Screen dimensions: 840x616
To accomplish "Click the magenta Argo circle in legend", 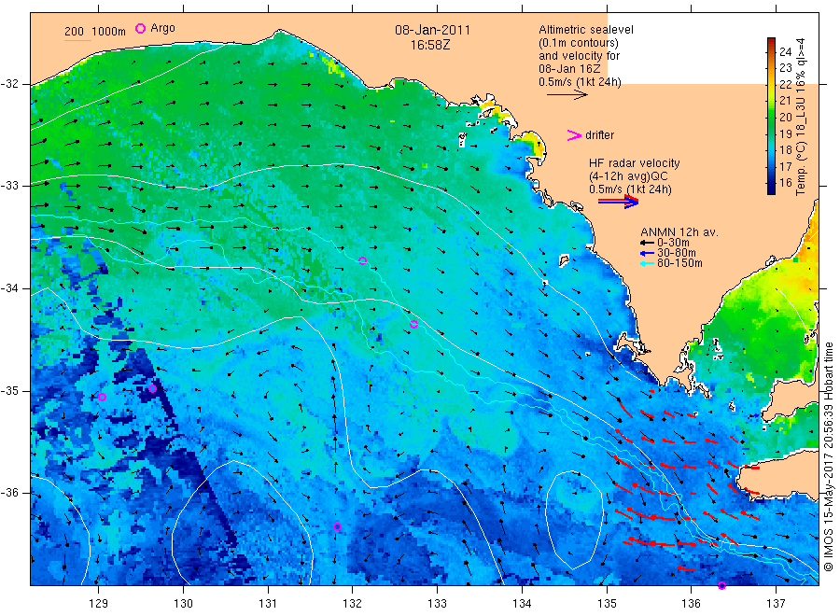I will click(140, 28).
